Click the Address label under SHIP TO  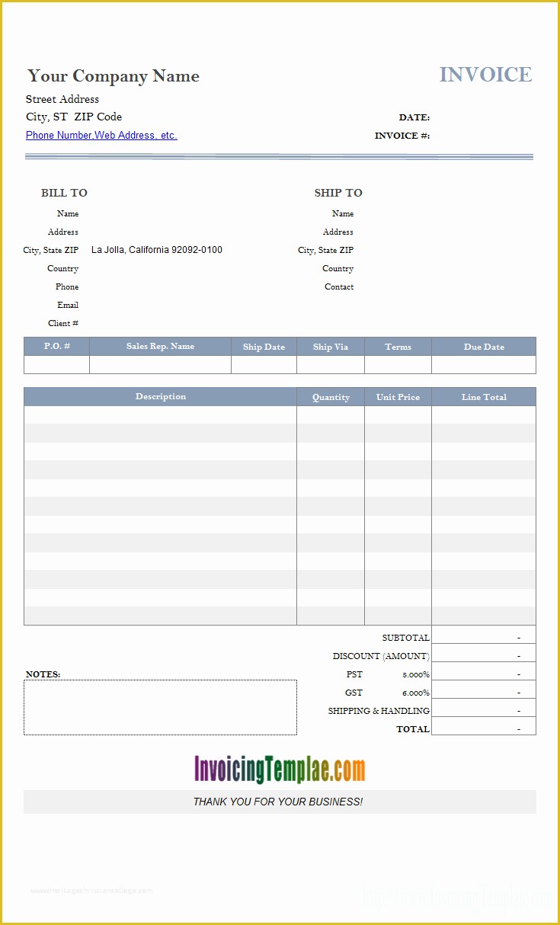pos(338,232)
